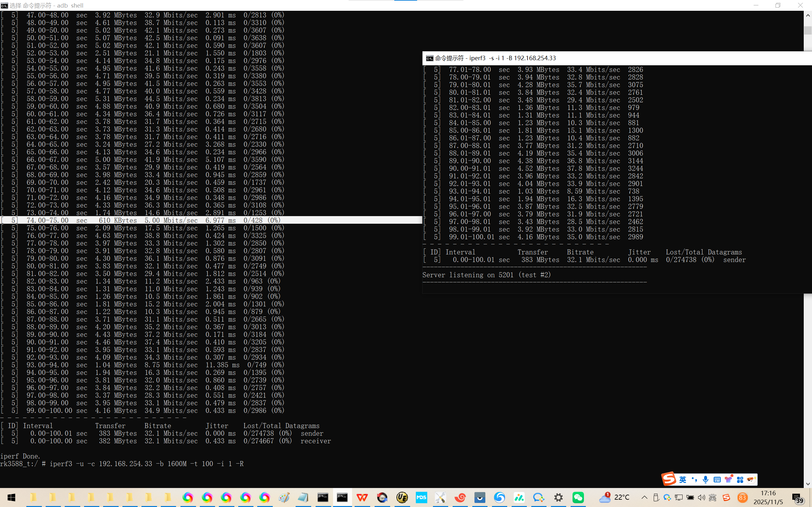The width and height of the screenshot is (812, 507).
Task: Switch to the active cmd taskbar window
Action: coord(342,497)
